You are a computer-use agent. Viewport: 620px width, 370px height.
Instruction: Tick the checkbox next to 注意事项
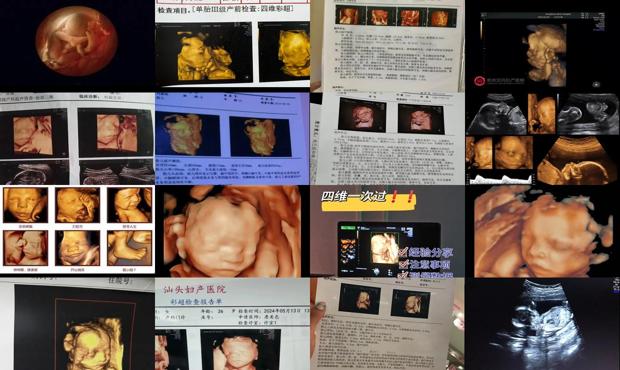pyautogui.click(x=403, y=263)
